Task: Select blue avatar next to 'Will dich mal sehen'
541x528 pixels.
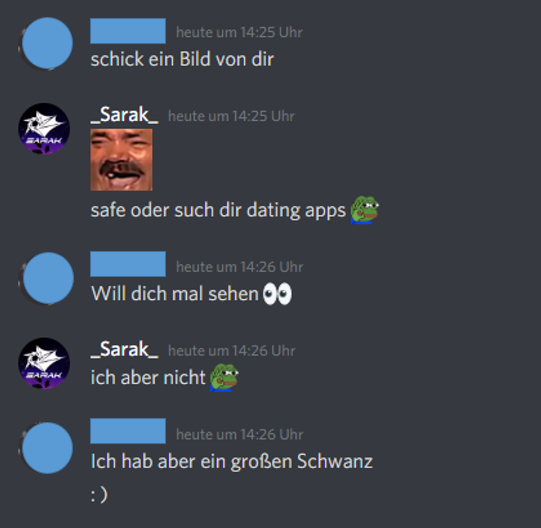Action: 48,278
